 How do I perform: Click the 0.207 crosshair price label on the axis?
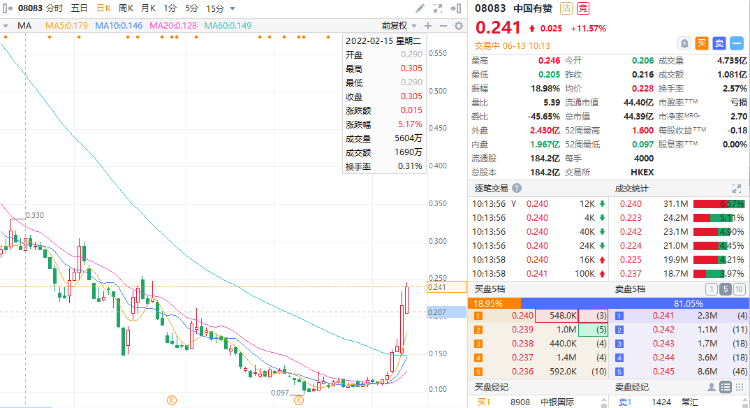coord(447,312)
